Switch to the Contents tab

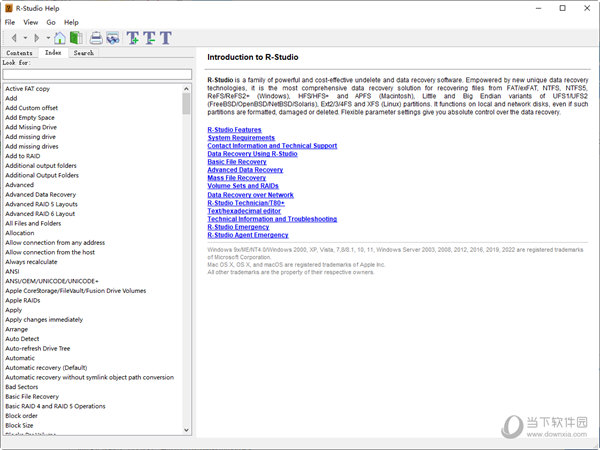point(19,53)
